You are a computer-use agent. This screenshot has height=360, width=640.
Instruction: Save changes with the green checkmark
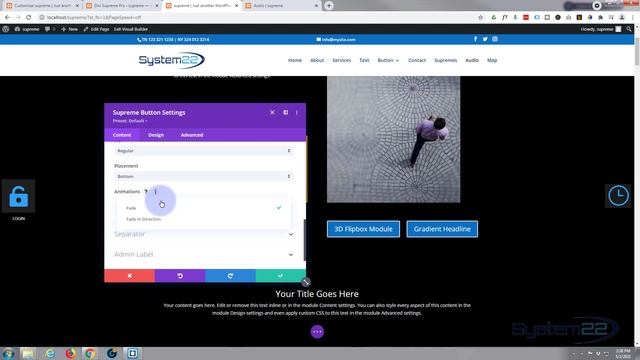point(281,276)
